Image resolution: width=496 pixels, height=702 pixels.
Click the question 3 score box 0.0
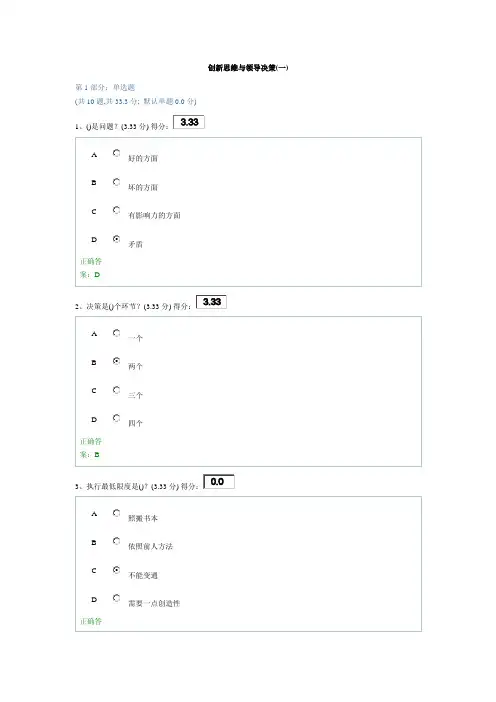pyautogui.click(x=219, y=482)
